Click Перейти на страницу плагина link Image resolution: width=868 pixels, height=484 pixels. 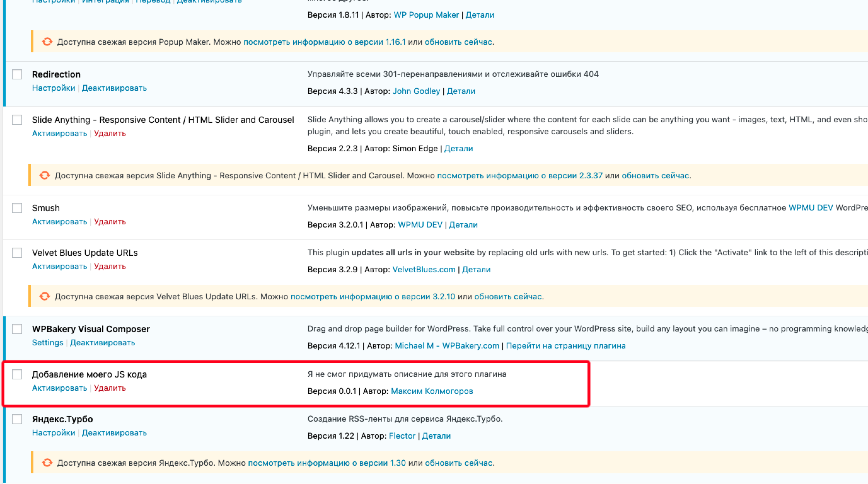click(x=566, y=346)
